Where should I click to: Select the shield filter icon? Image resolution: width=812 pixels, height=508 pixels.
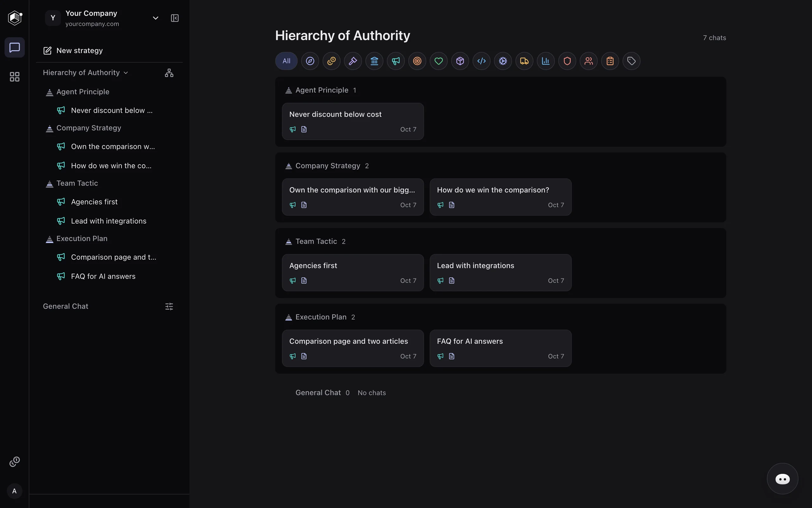click(x=567, y=61)
